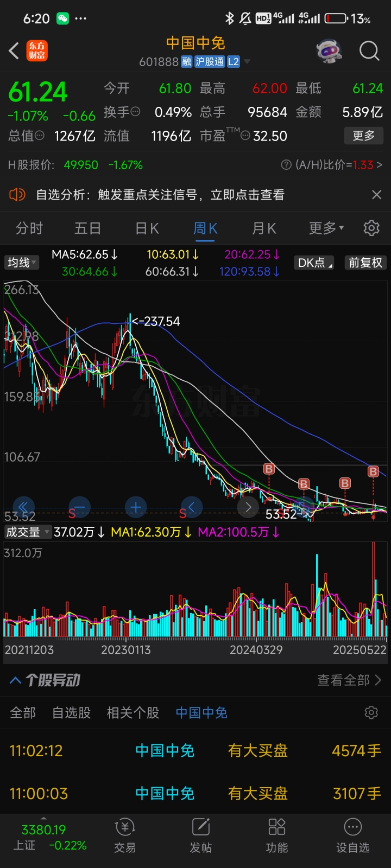This screenshot has height=868, width=391.
Task: Expand the 上证 3380.19 index bar
Action: point(50,837)
